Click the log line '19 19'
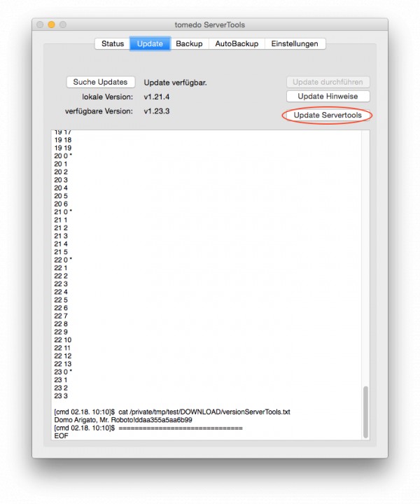420x504 pixels. (x=63, y=148)
